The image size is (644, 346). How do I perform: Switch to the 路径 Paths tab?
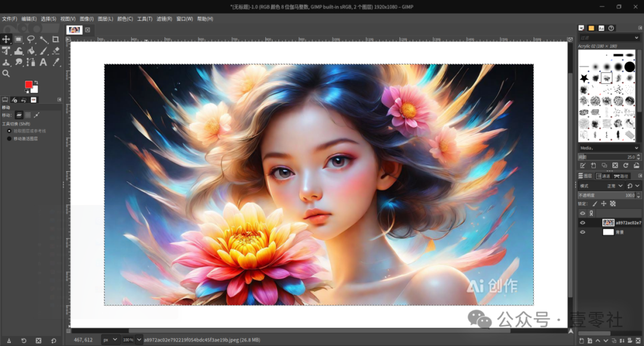coord(621,176)
